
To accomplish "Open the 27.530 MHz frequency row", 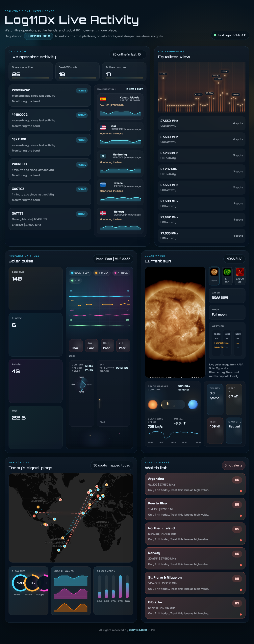I will point(202,123).
